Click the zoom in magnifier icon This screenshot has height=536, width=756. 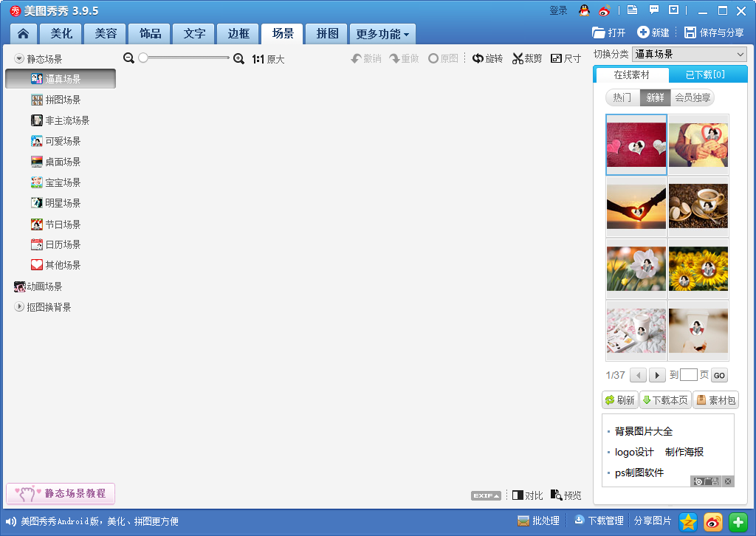pyautogui.click(x=238, y=59)
